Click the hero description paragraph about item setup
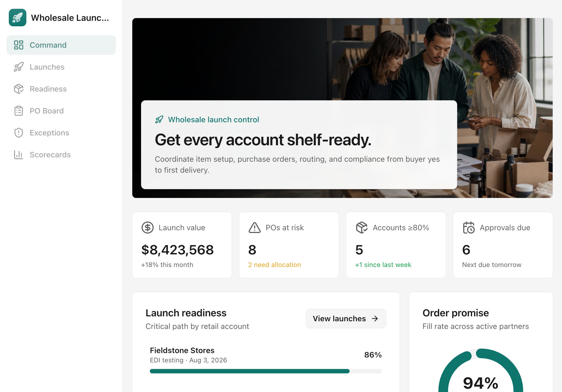The image size is (562, 392). [x=297, y=164]
